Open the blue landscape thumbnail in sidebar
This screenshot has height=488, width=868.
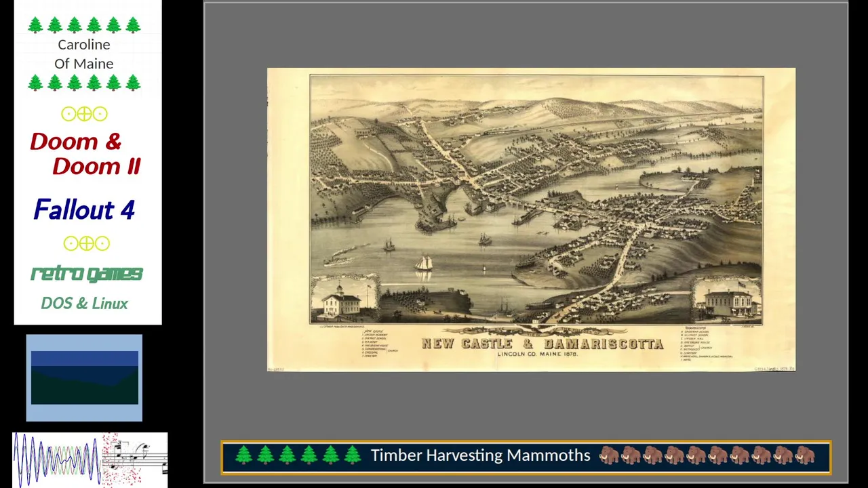click(84, 378)
